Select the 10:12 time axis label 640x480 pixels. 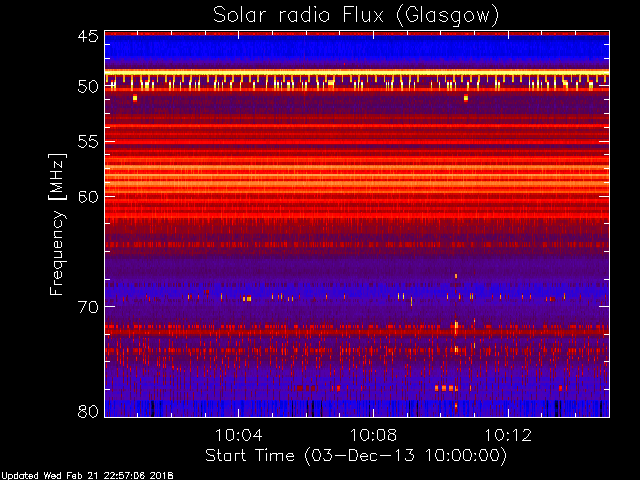click(508, 435)
